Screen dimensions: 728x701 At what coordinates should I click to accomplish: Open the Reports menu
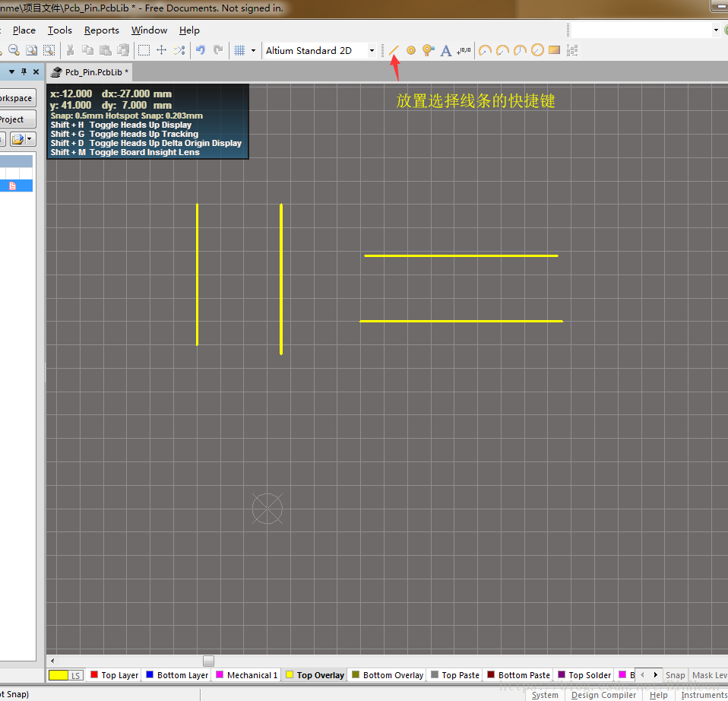[x=101, y=30]
